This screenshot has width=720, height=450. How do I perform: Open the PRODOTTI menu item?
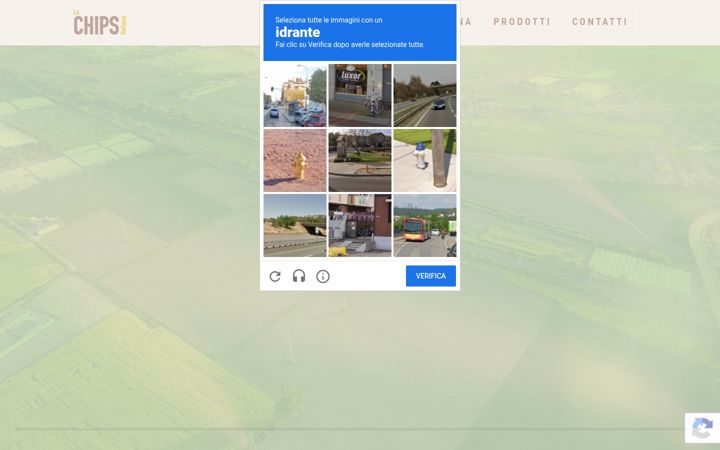tap(522, 22)
